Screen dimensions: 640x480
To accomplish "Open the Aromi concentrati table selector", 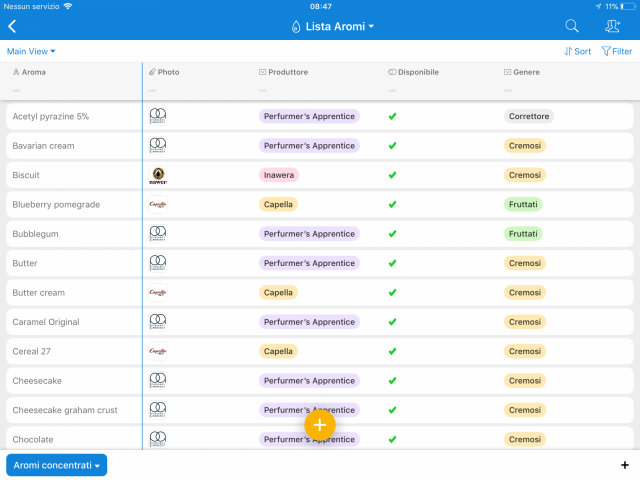I will coord(56,465).
